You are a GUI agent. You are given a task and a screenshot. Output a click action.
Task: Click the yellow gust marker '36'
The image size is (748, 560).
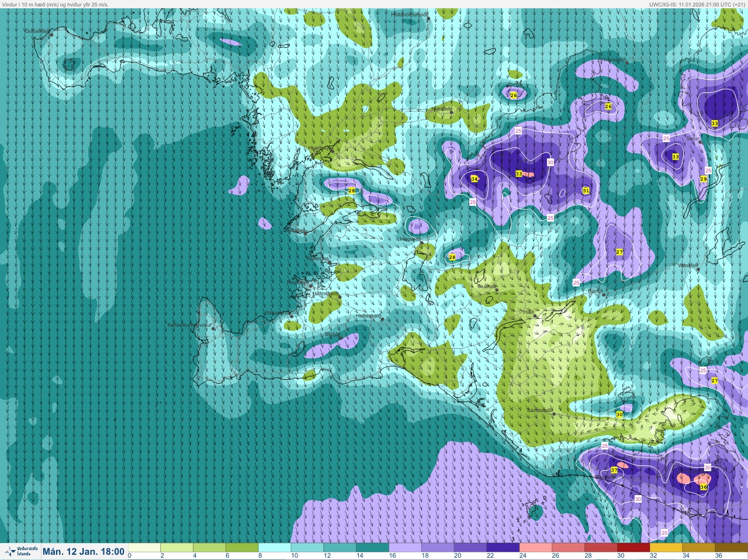point(704,487)
